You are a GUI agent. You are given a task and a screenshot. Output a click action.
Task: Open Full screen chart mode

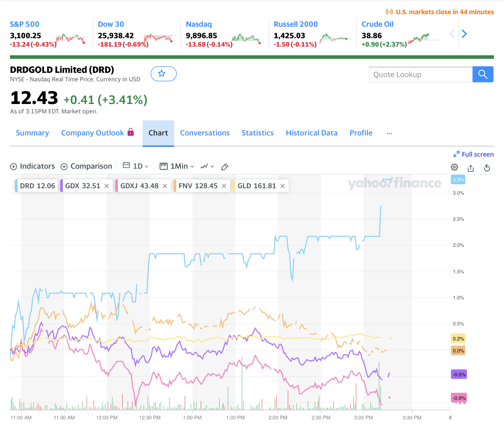tap(473, 154)
